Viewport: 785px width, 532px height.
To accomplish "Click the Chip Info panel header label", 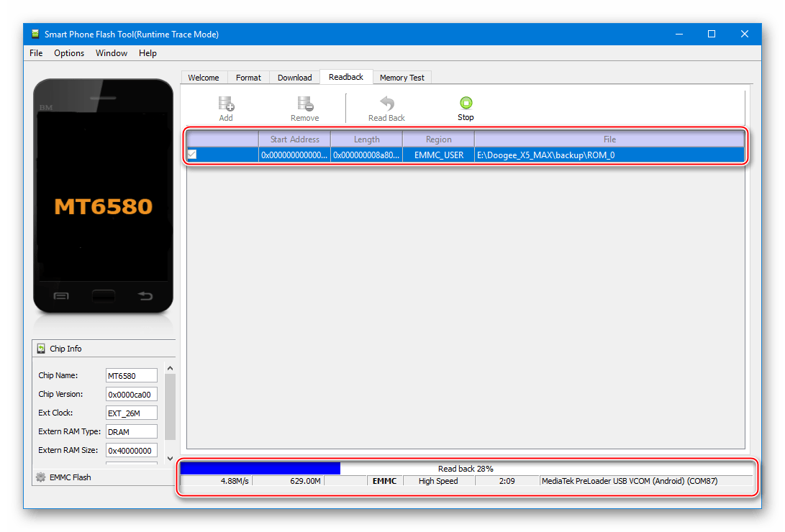I will click(65, 349).
